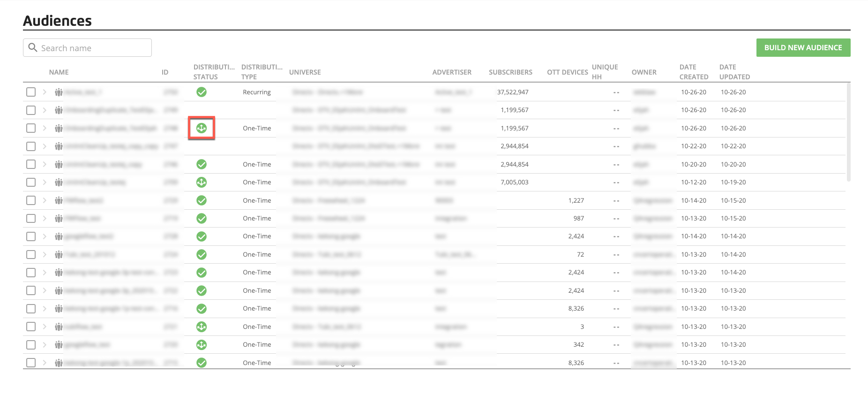Click the 10-19-20 date updated cell

pos(733,182)
